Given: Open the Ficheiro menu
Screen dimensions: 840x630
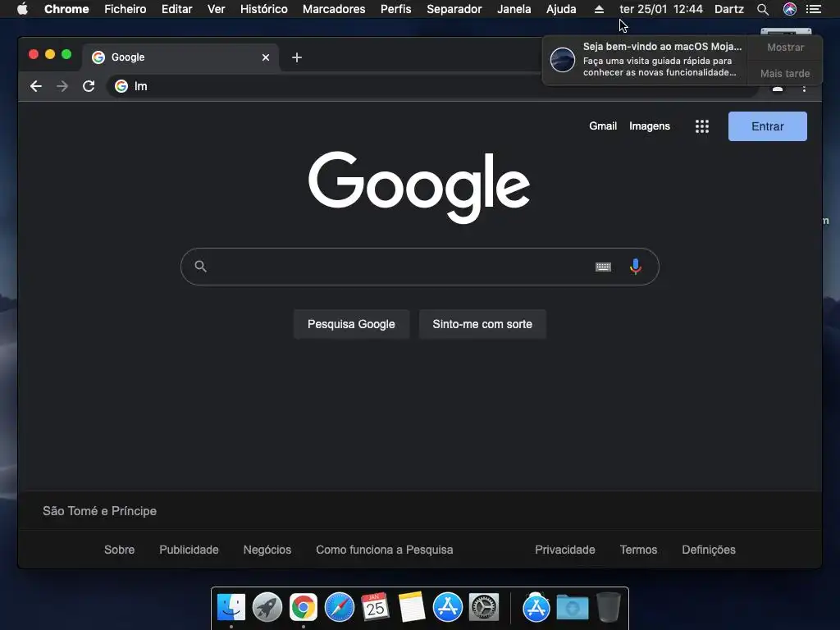Looking at the screenshot, I should click(x=126, y=9).
